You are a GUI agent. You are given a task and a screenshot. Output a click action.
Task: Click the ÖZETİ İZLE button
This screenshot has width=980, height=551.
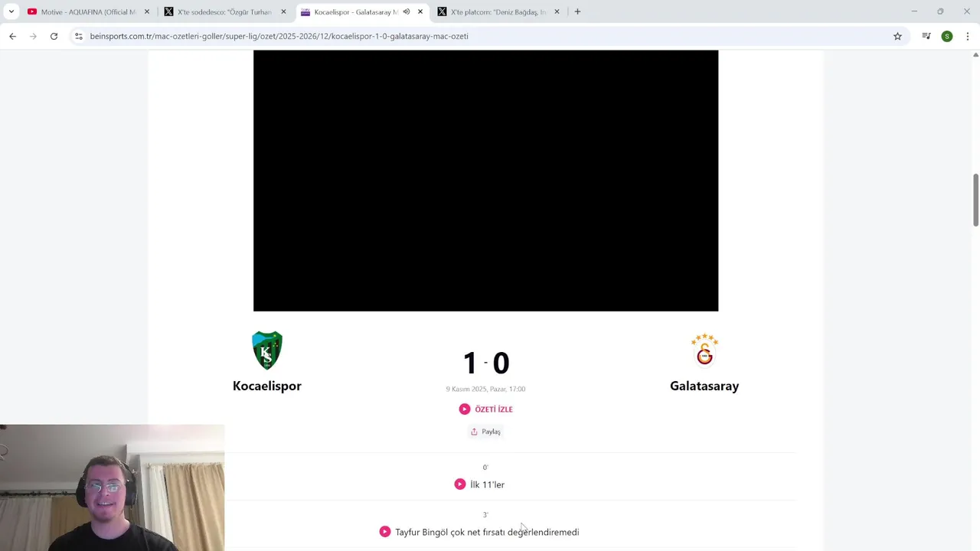coord(486,409)
